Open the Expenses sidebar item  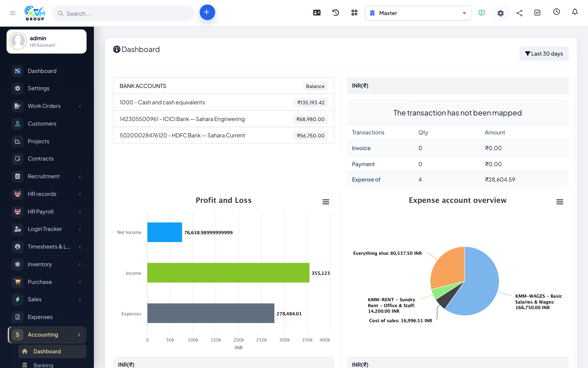[47, 317]
